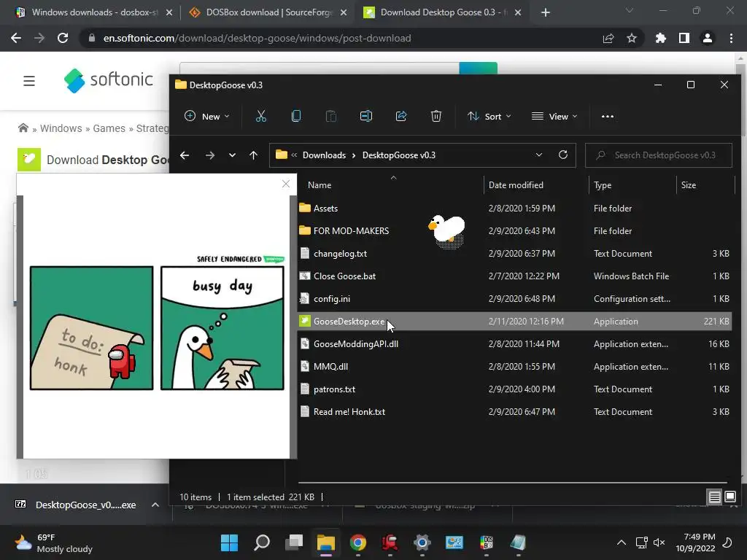The width and height of the screenshot is (747, 560).
Task: Go up one folder level in Explorer
Action: [x=253, y=155]
